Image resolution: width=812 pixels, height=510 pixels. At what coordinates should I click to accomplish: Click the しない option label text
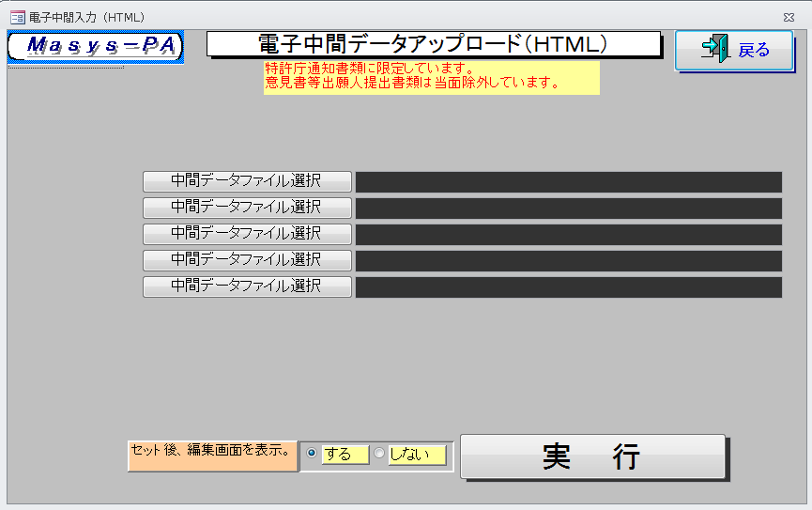(x=417, y=455)
